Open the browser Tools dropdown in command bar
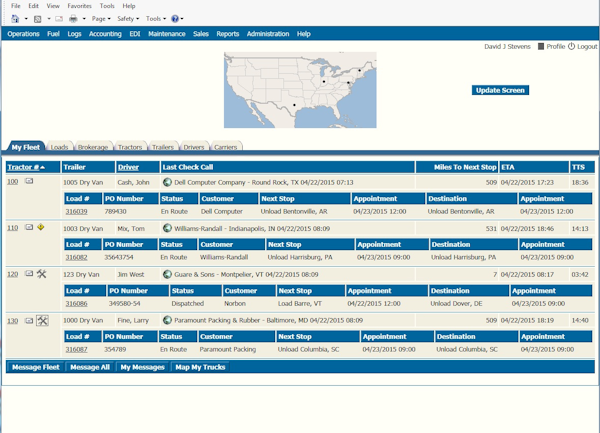The height and width of the screenshot is (433, 600). (x=156, y=19)
